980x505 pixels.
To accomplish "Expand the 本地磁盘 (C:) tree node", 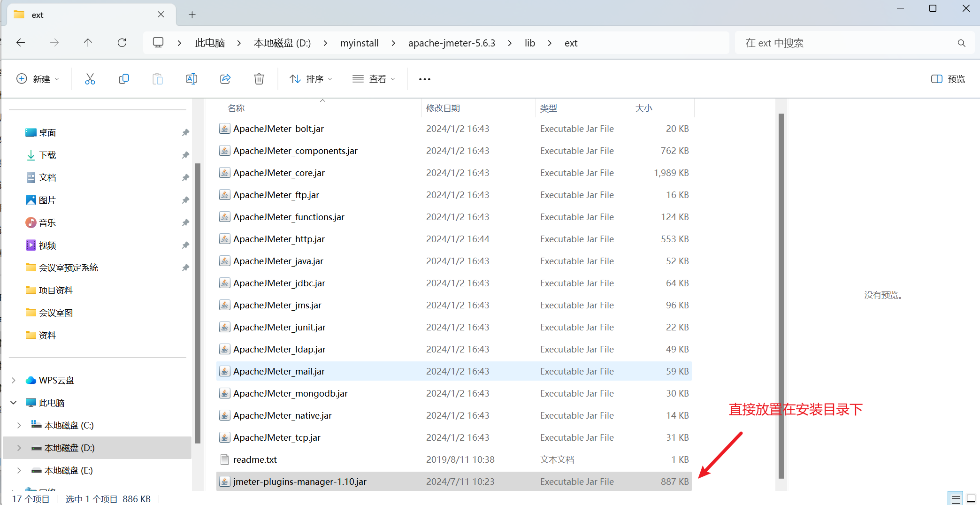I will pyautogui.click(x=19, y=425).
